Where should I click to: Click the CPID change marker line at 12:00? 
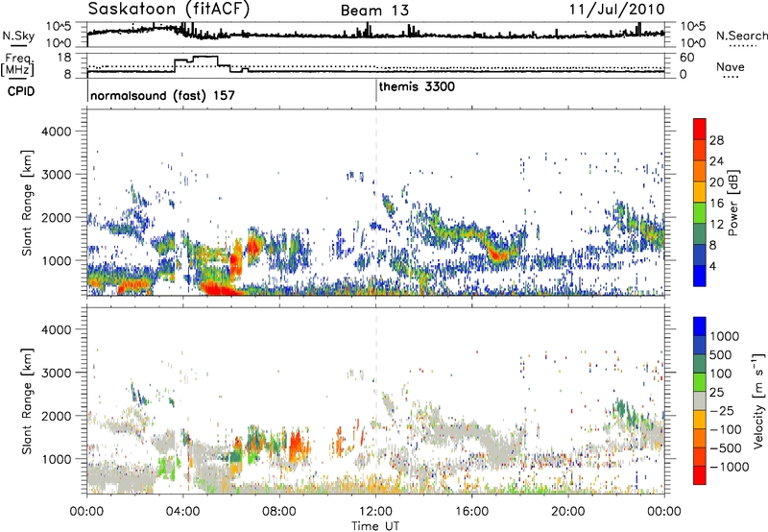click(375, 91)
